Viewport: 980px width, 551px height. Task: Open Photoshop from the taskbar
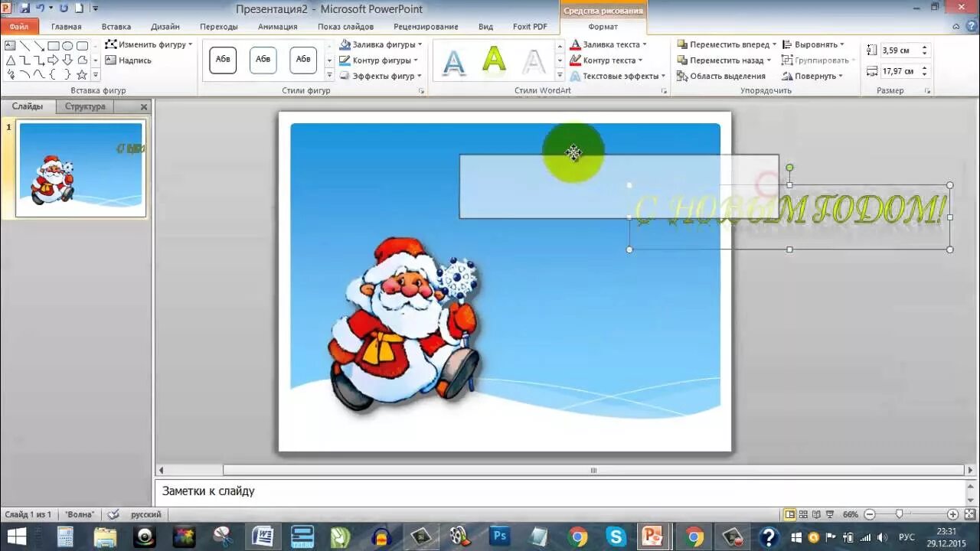click(500, 536)
